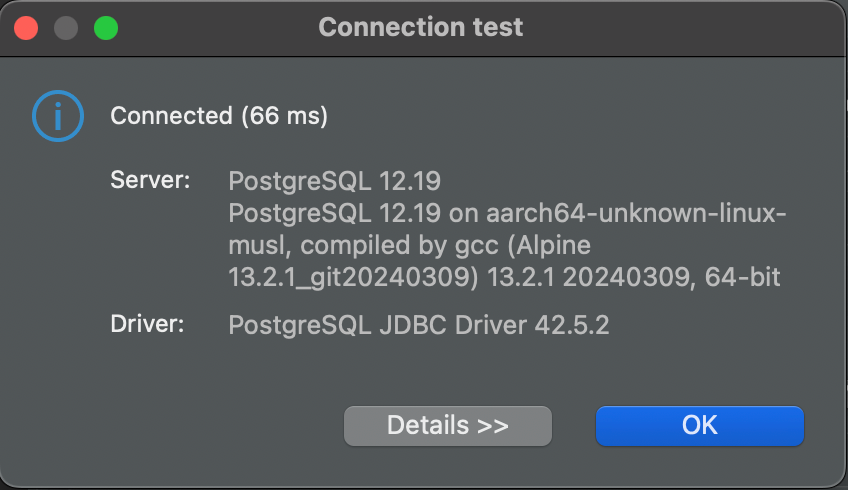Viewport: 848px width, 490px height.
Task: Click the Server: label
Action: [150, 180]
